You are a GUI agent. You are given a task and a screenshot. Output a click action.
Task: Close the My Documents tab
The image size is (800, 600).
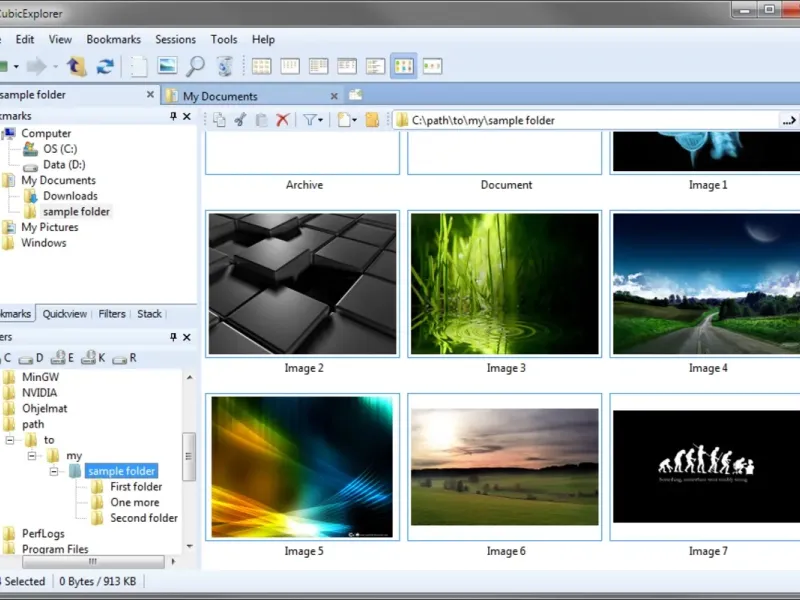pos(332,96)
